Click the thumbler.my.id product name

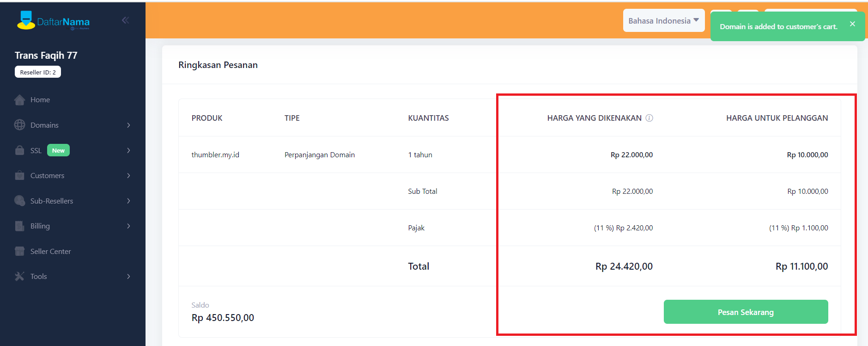[x=215, y=155]
